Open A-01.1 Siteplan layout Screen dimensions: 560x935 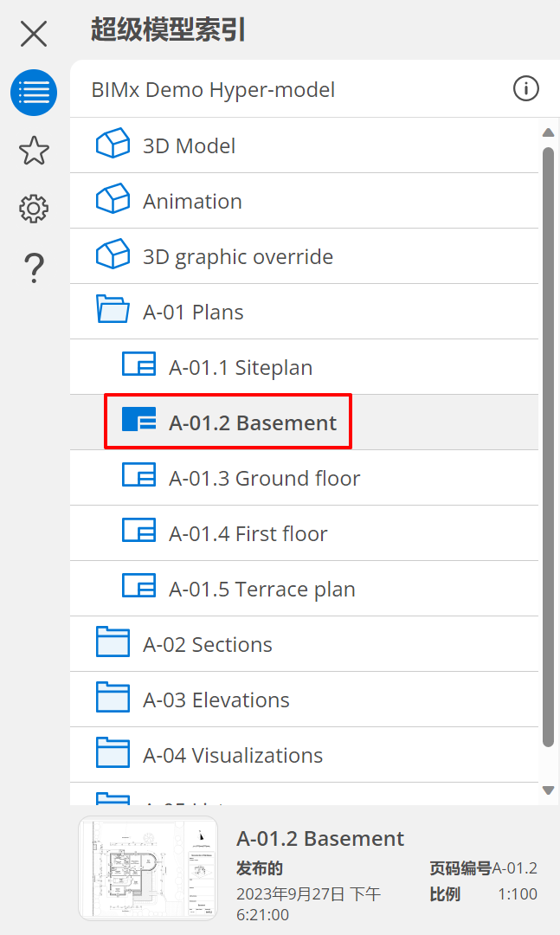240,368
